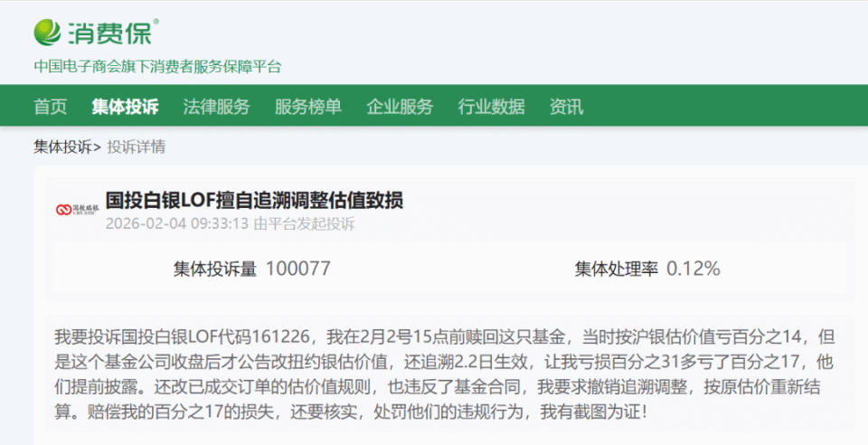868x445 pixels.
Task: Select the 集体投诉 nav tab
Action: 125,106
